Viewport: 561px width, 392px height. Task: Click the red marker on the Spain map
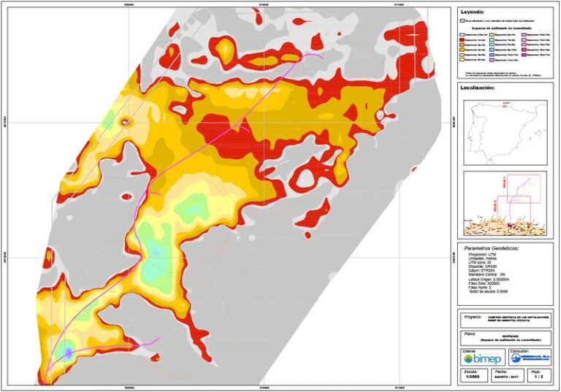505,106
